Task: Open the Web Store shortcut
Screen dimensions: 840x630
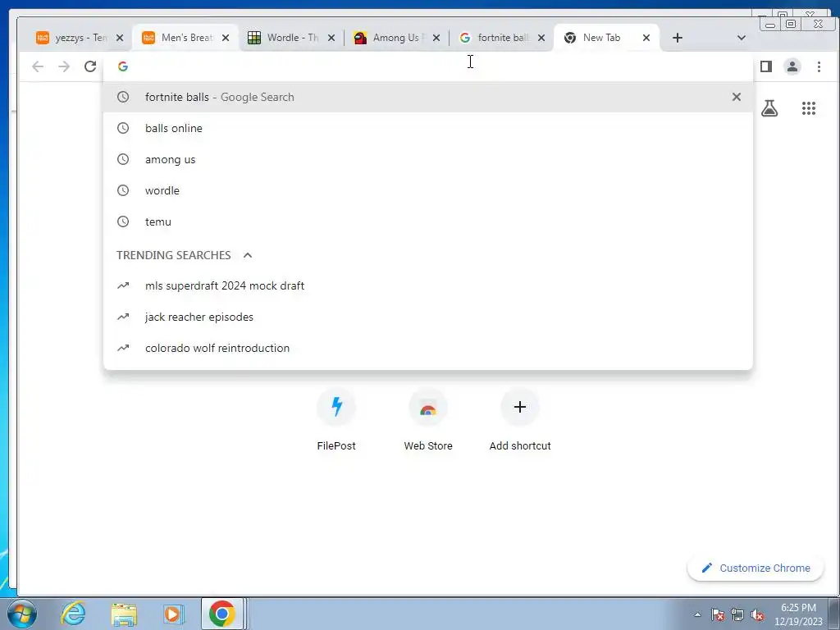Action: tap(428, 407)
